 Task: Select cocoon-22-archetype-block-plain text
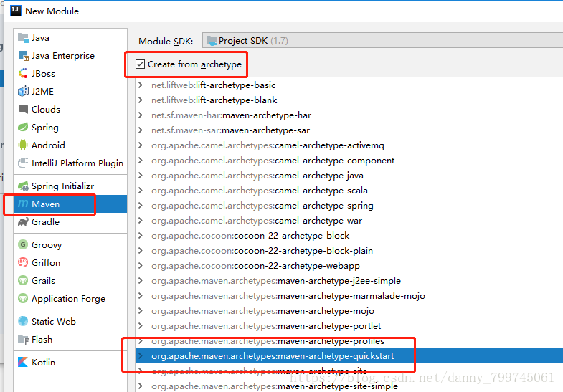pyautogui.click(x=303, y=251)
